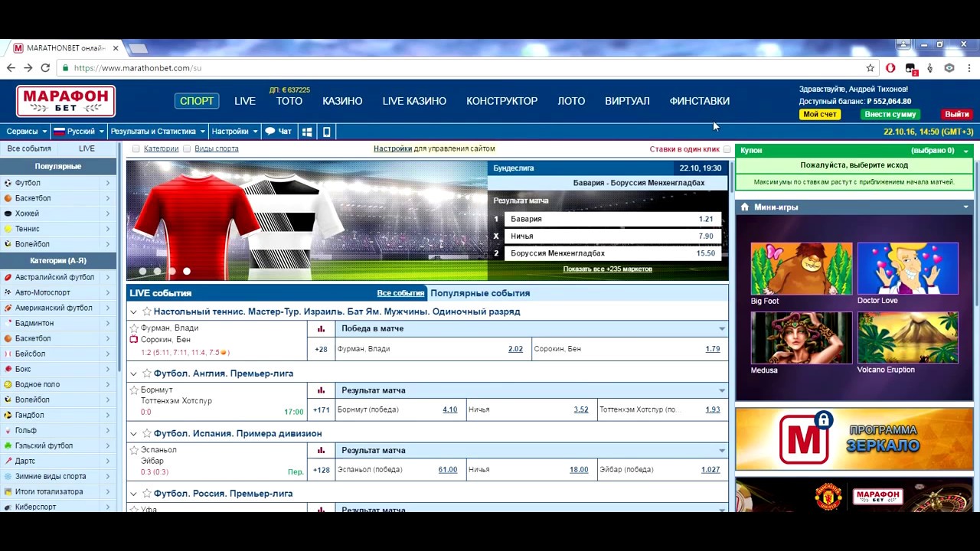Open Chat with speech bubble
The width and height of the screenshot is (980, 551).
(278, 132)
